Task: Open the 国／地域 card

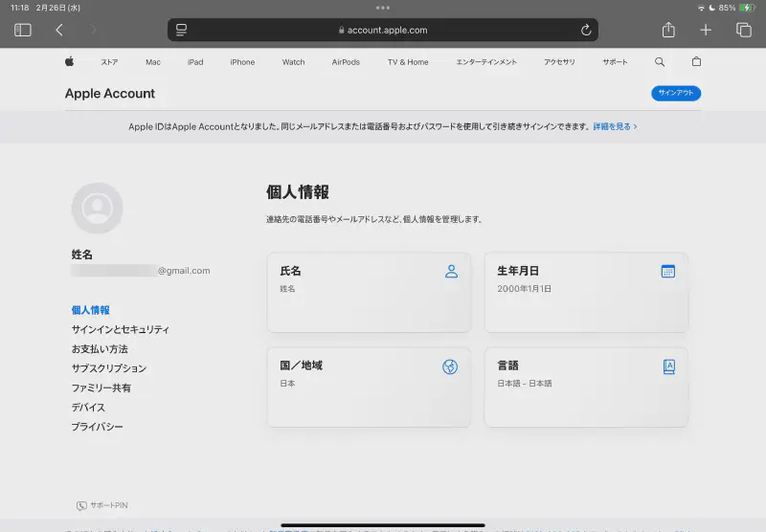Action: click(369, 387)
